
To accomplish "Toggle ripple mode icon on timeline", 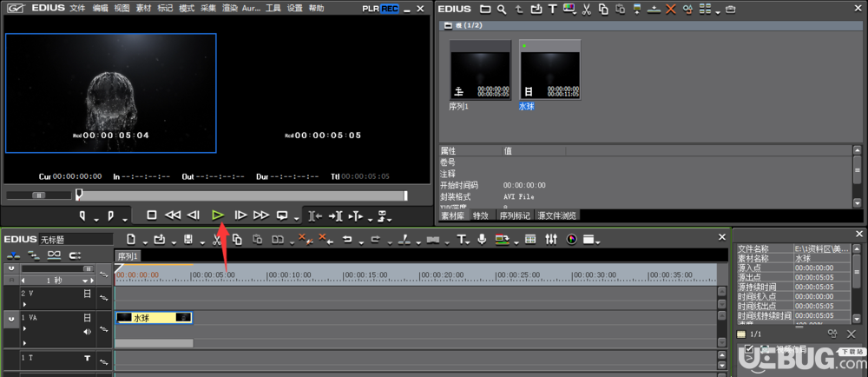I will 35,255.
